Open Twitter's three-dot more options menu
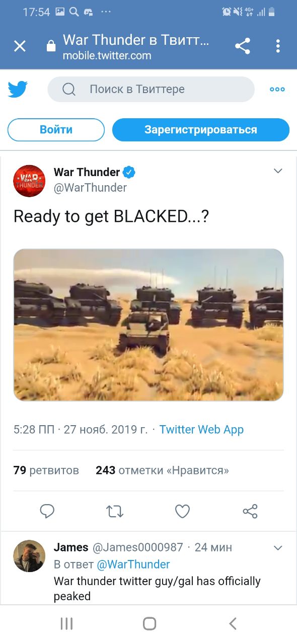 [277, 90]
